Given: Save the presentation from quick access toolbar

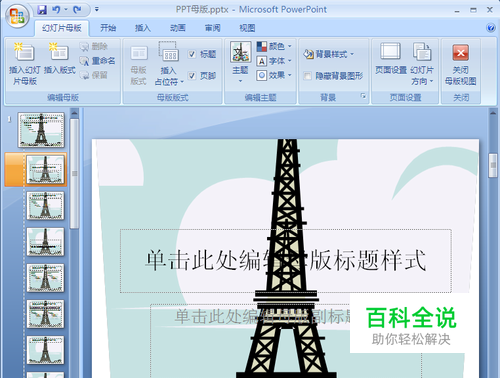Looking at the screenshot, I should click(42, 10).
